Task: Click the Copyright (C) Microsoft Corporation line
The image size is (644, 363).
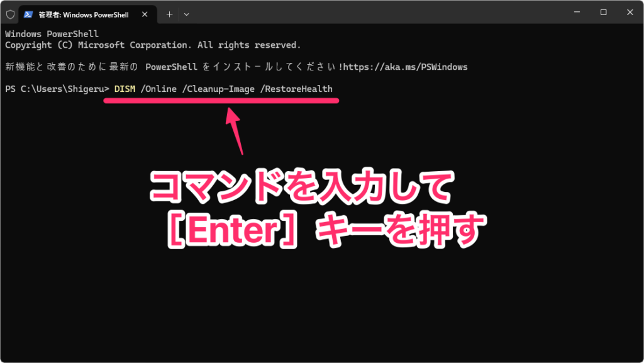Action: click(153, 45)
